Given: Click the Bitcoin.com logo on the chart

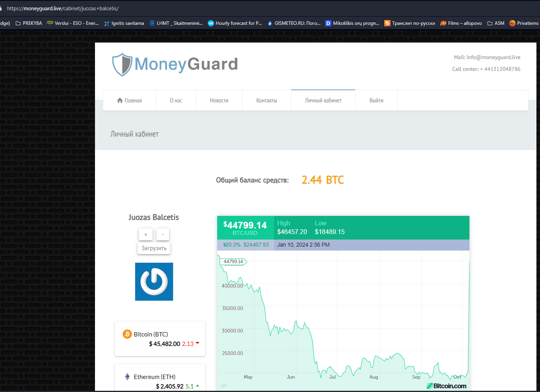Looking at the screenshot, I should point(447,385).
